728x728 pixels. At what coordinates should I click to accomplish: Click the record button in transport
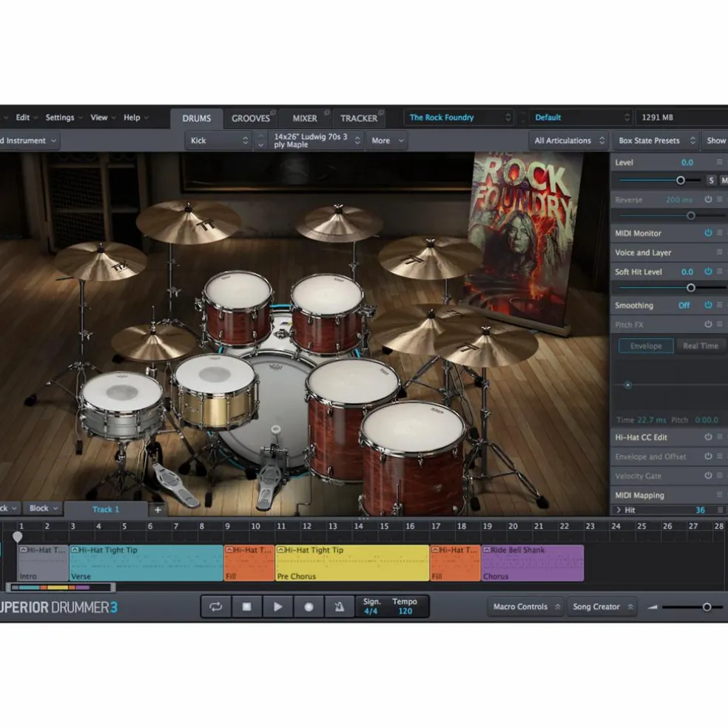309,607
